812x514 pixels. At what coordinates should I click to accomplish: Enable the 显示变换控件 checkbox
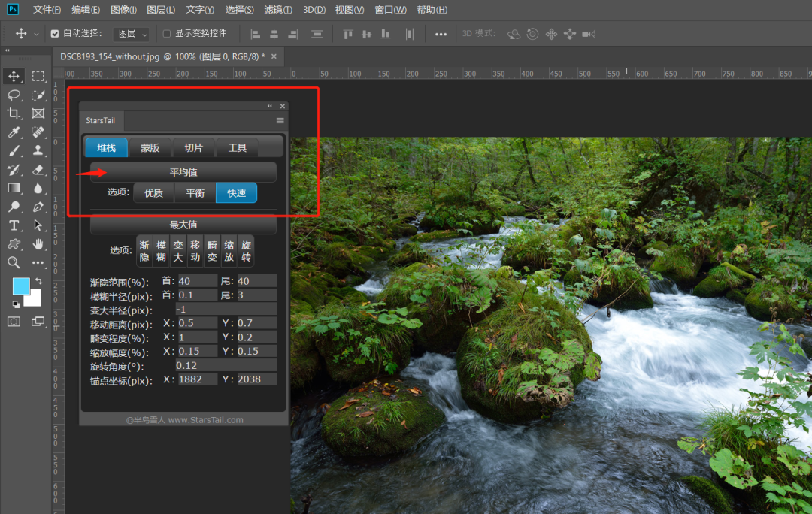[167, 34]
